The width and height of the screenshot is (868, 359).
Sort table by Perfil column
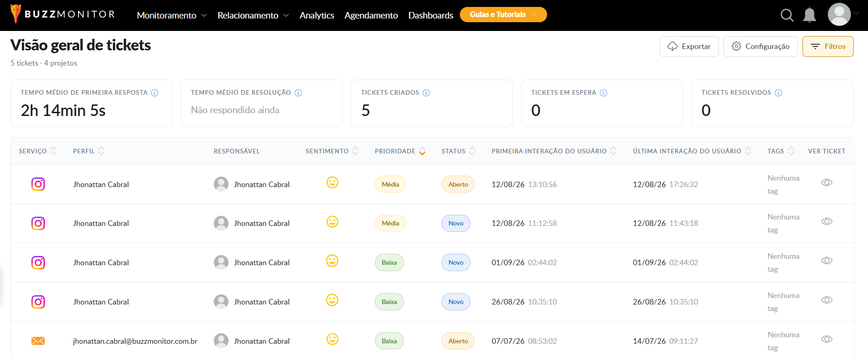click(102, 151)
